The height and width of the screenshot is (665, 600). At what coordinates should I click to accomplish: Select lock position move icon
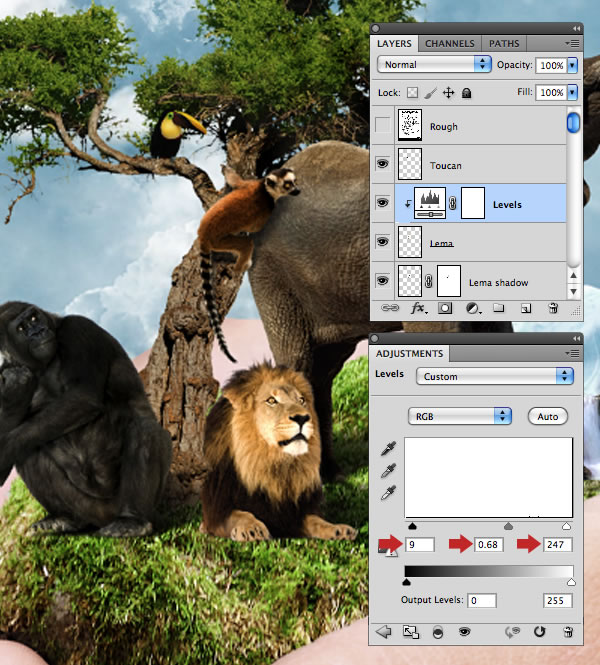(x=449, y=92)
